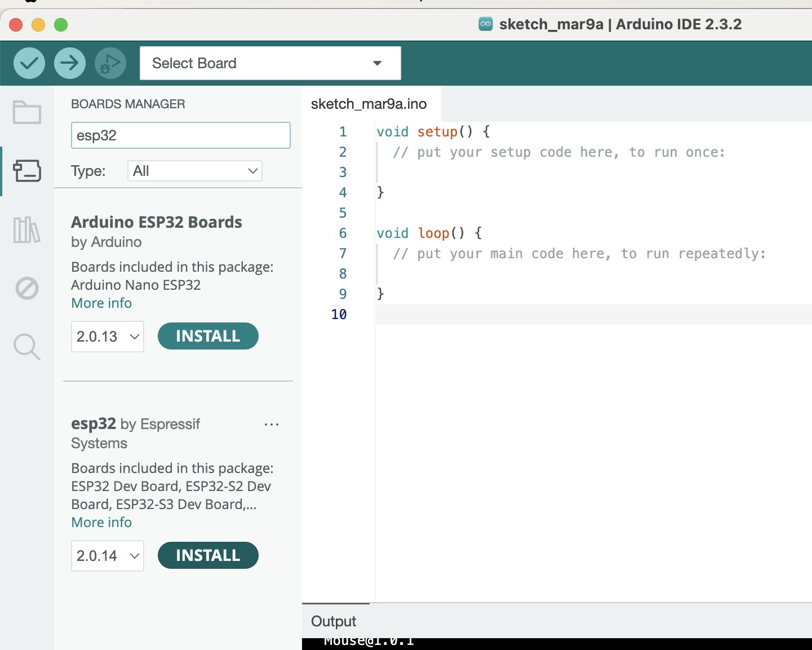Open the 2.0.14 version dropdown
Screen dimensions: 812x650
[108, 556]
